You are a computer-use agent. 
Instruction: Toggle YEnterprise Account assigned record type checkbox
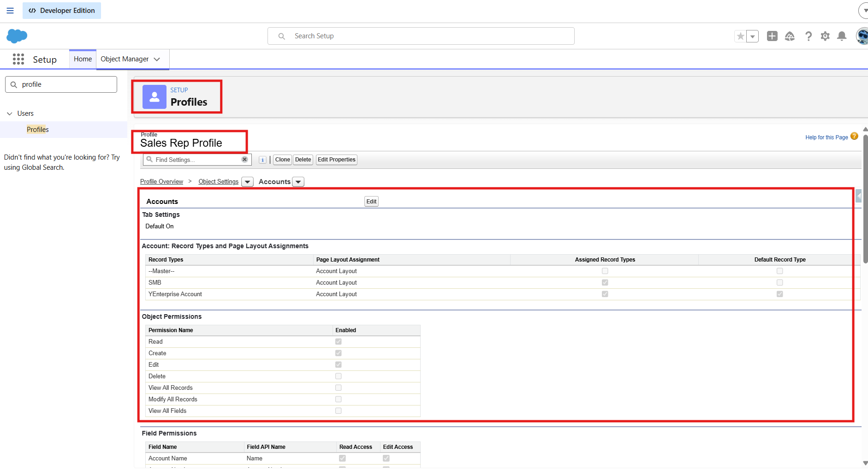(605, 294)
